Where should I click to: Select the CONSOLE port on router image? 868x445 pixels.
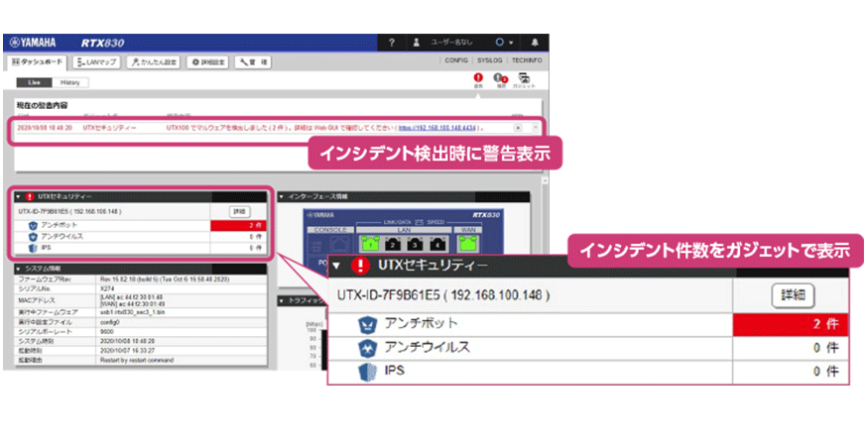tap(341, 244)
